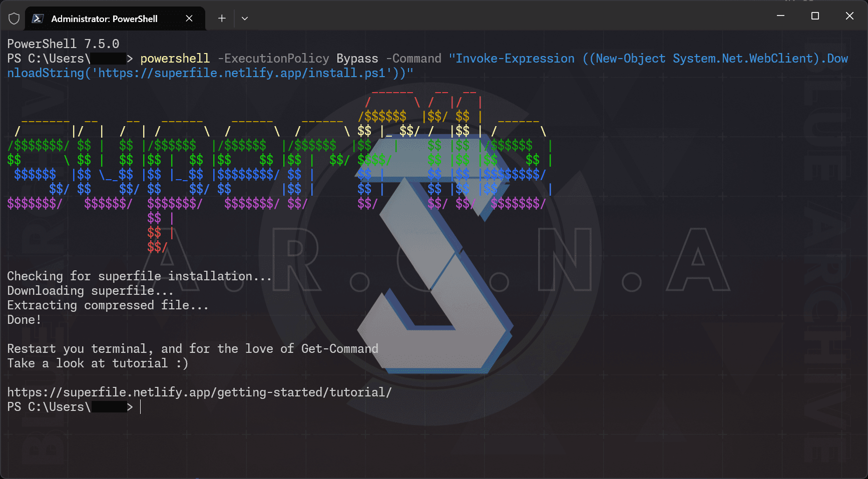Minimize the terminal window
This screenshot has height=479, width=868.
(x=780, y=16)
